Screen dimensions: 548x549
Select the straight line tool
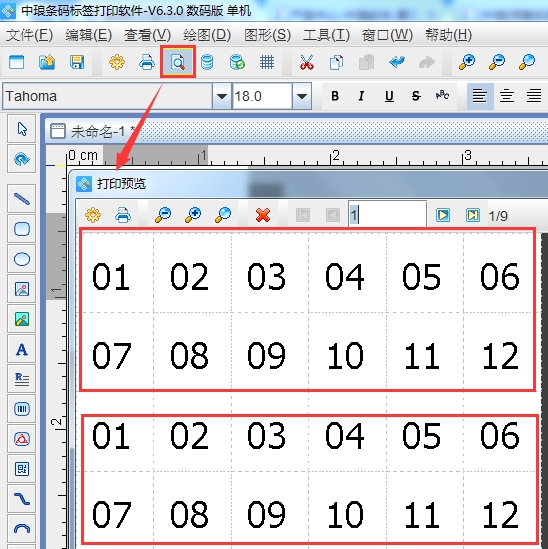(22, 199)
